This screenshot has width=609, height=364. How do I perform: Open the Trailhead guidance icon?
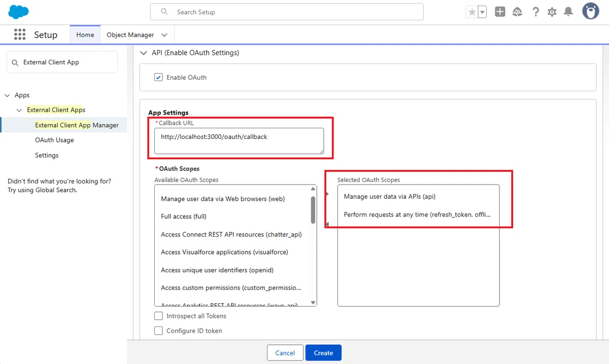[518, 12]
